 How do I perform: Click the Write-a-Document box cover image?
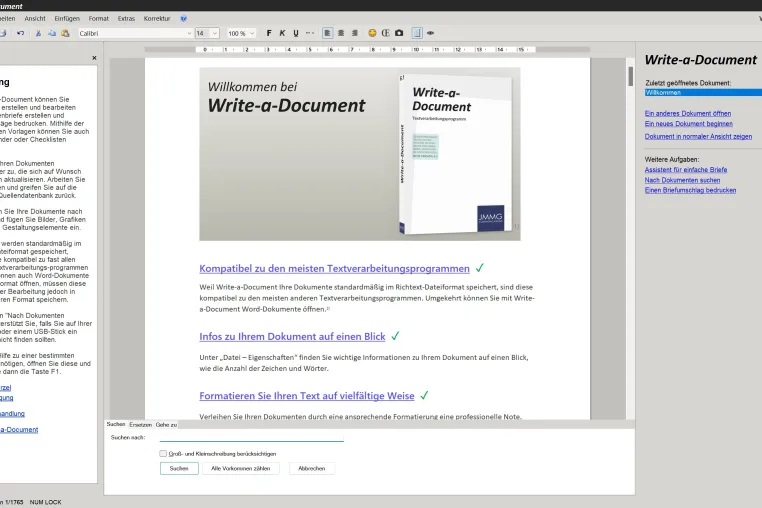(456, 154)
